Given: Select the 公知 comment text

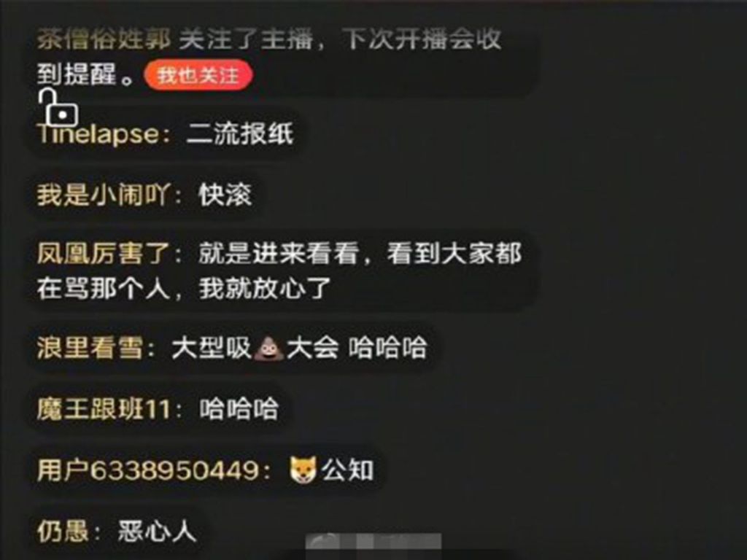Looking at the screenshot, I should tap(347, 470).
